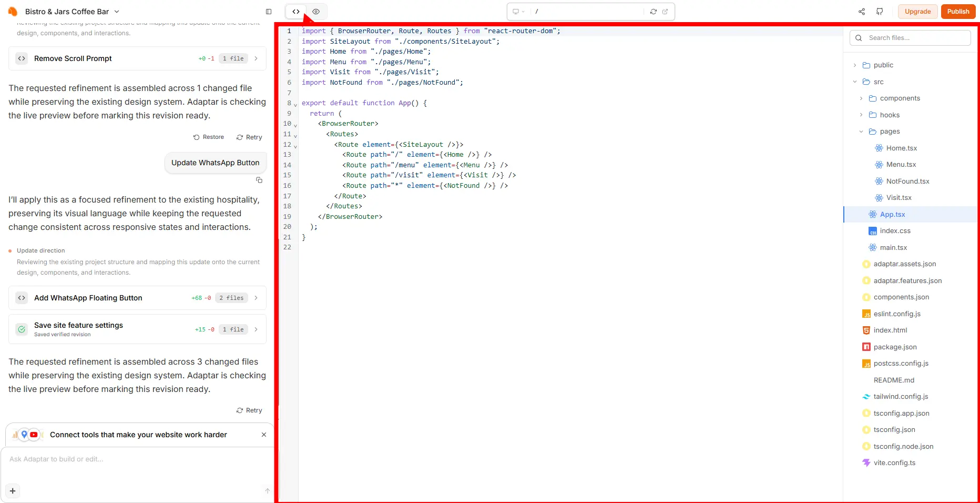Expand the Remove Scroll Prompt change card

click(137, 58)
